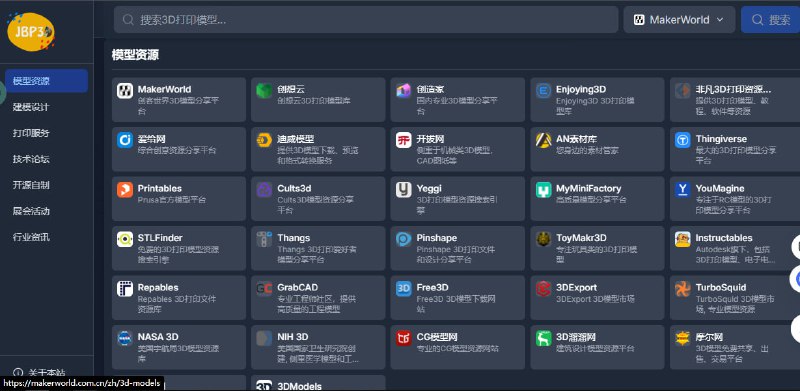Image resolution: width=800 pixels, height=391 pixels.
Task: Open the 摩尔网 link title
Action: pos(709,337)
